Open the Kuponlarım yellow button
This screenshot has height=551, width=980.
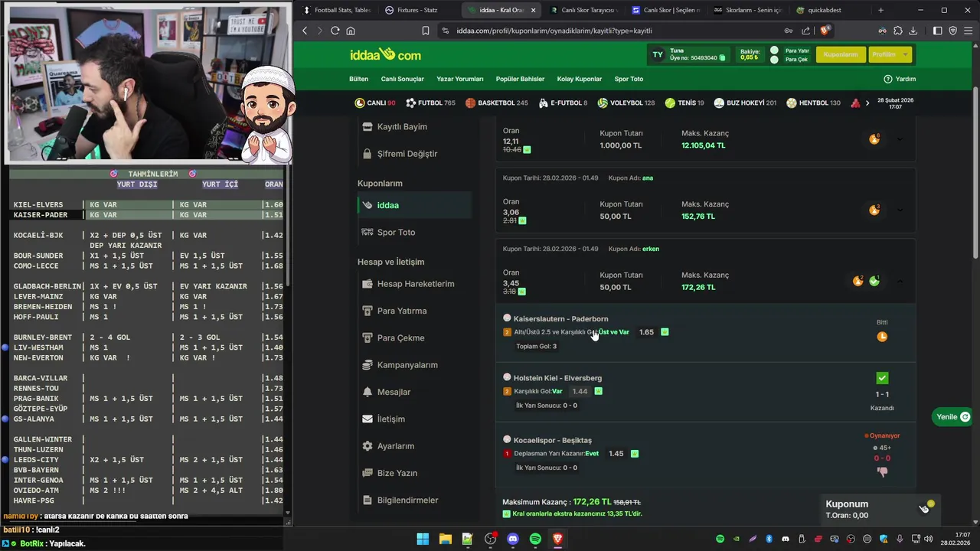841,54
